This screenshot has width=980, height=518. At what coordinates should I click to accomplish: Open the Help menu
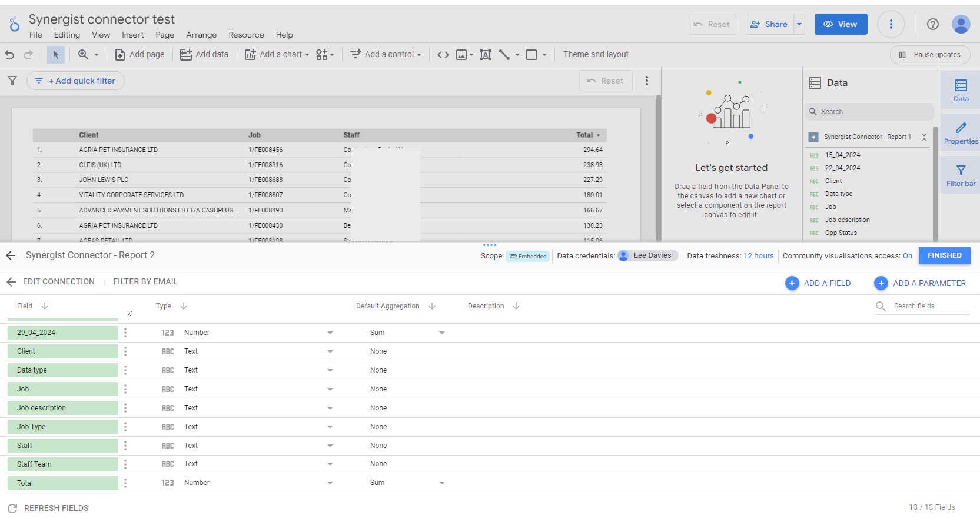[x=284, y=35]
